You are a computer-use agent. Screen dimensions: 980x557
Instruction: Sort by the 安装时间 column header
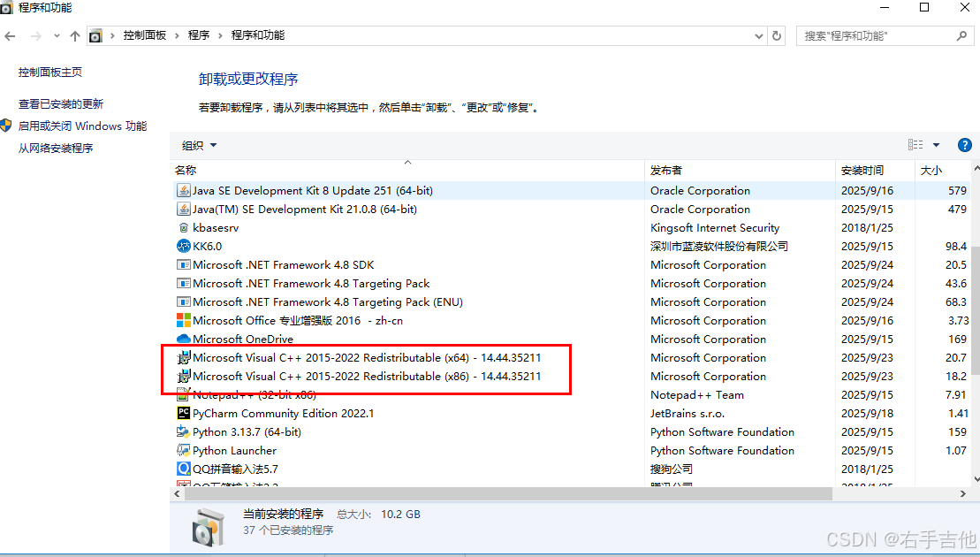(x=875, y=170)
